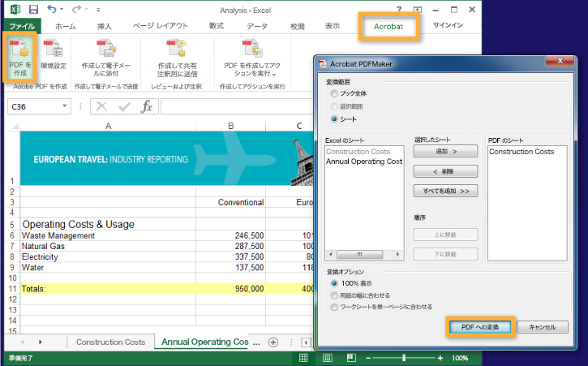Viewport: 588px width, 366px height.
Task: Click the PDF を作成 ribbon icon
Action: coord(19,57)
